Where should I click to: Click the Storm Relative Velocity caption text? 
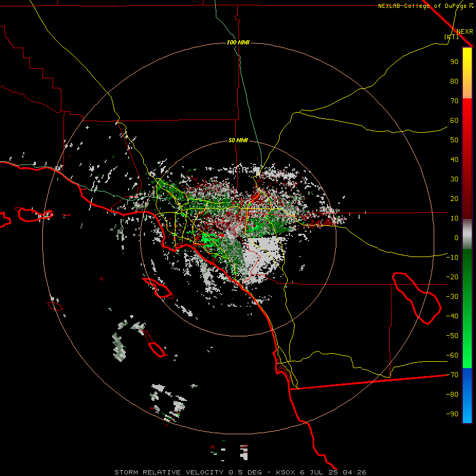point(169,472)
